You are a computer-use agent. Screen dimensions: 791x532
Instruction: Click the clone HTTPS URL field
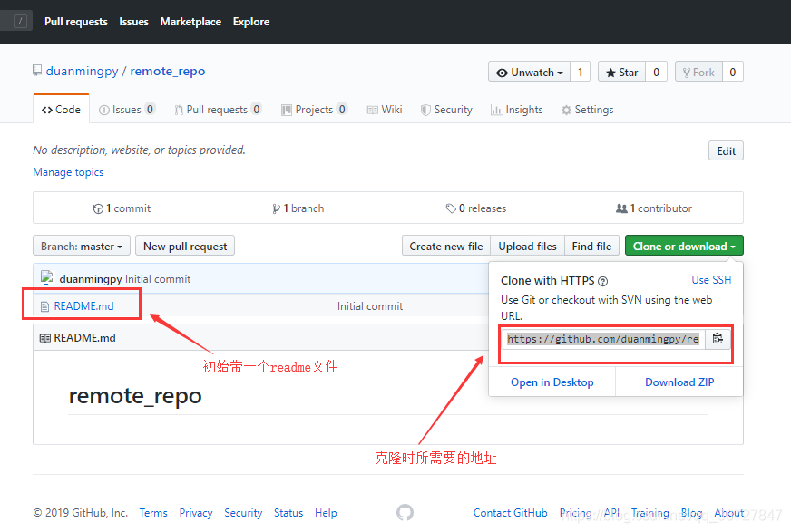pos(603,339)
